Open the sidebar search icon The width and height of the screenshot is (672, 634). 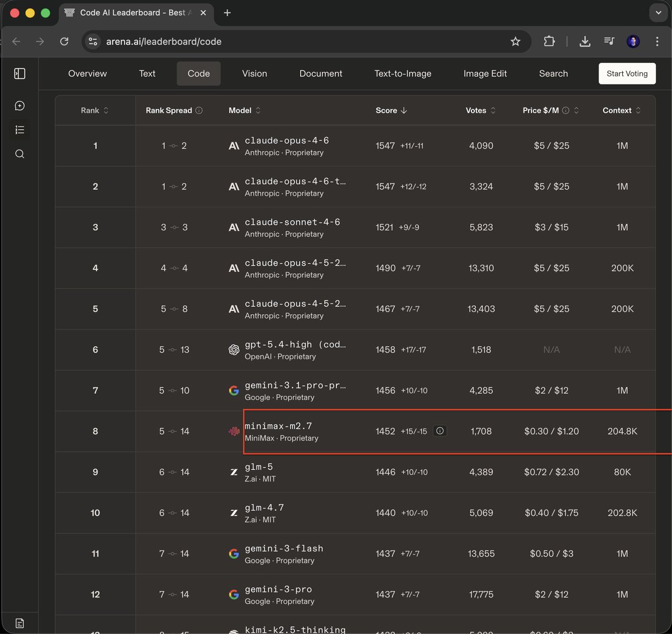point(20,154)
